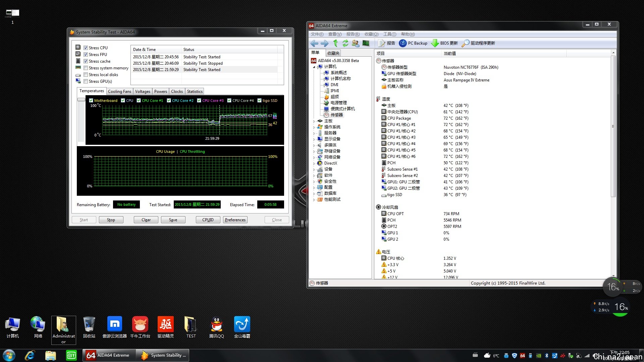
Task: Switch to the Statistics tab
Action: click(195, 92)
